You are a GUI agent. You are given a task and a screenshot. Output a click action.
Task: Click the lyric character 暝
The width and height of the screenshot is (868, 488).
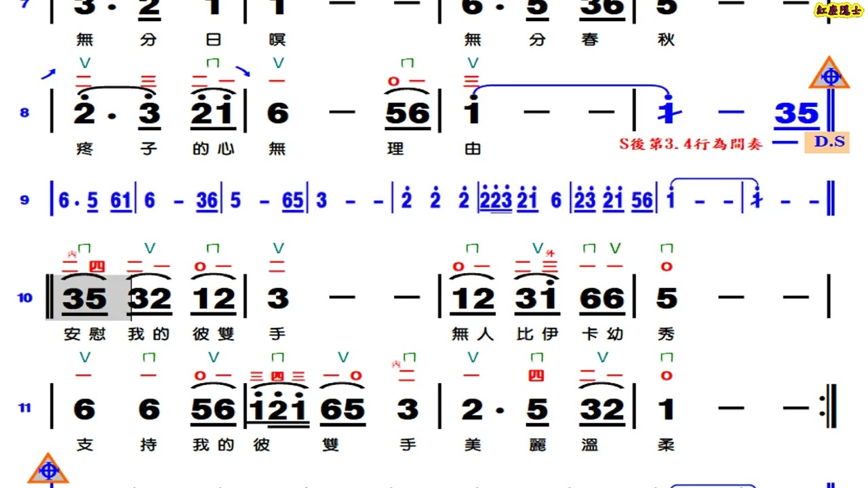(277, 40)
